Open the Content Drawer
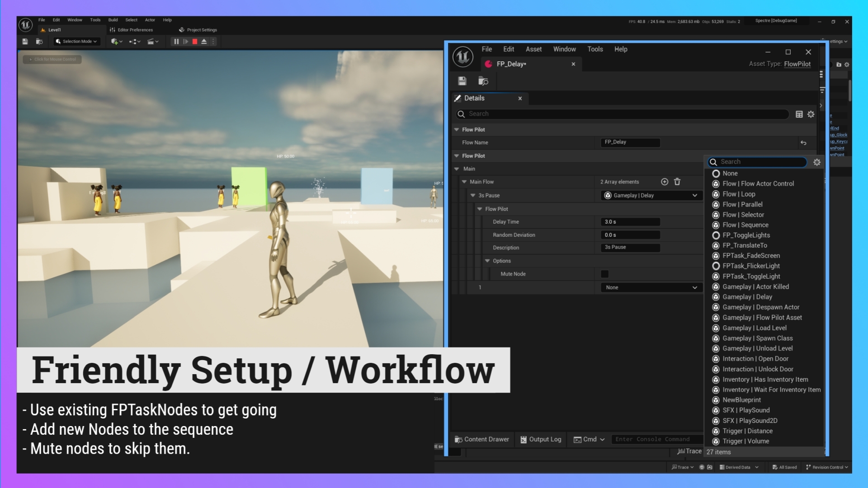The width and height of the screenshot is (868, 488). [482, 439]
